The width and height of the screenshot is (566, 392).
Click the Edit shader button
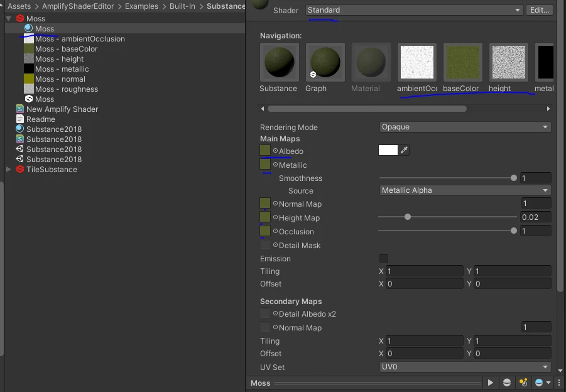(539, 10)
